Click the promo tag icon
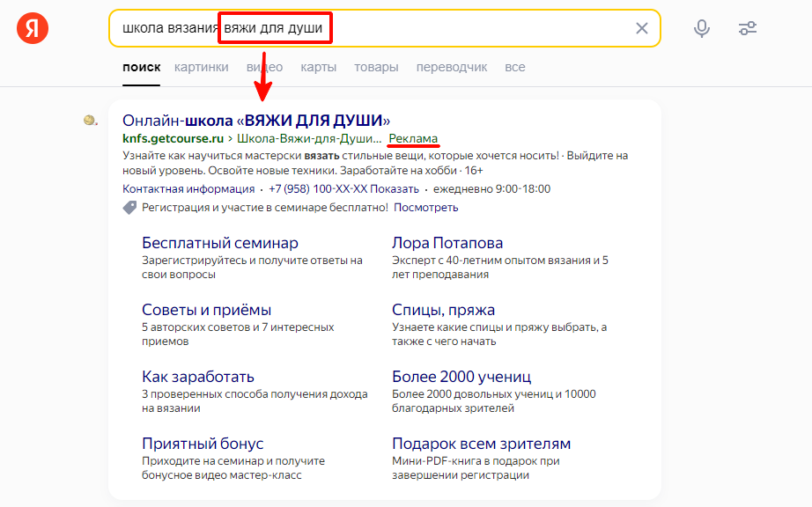The height and width of the screenshot is (507, 812). point(129,208)
